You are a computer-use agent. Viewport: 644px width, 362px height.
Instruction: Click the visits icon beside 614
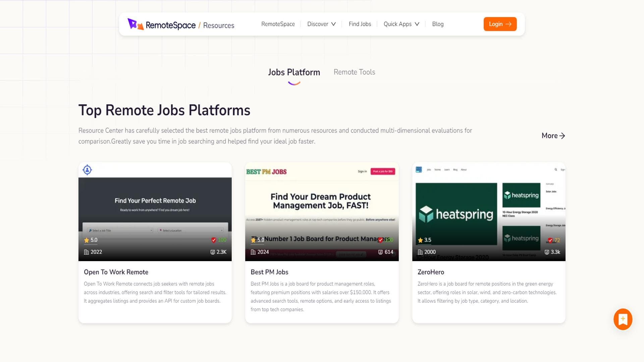(380, 252)
